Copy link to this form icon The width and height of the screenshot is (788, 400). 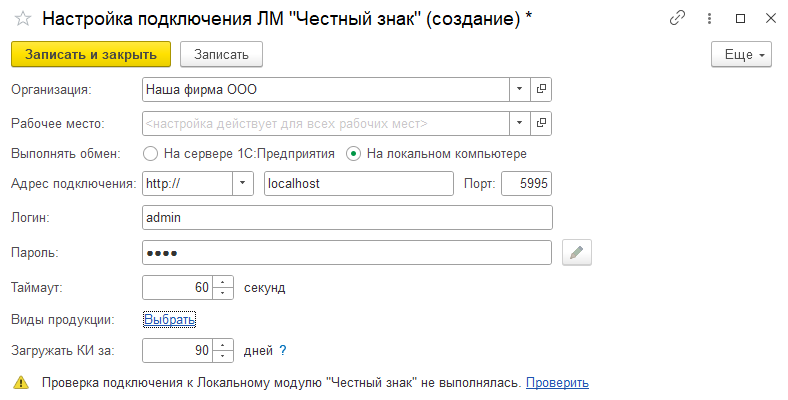[679, 19]
